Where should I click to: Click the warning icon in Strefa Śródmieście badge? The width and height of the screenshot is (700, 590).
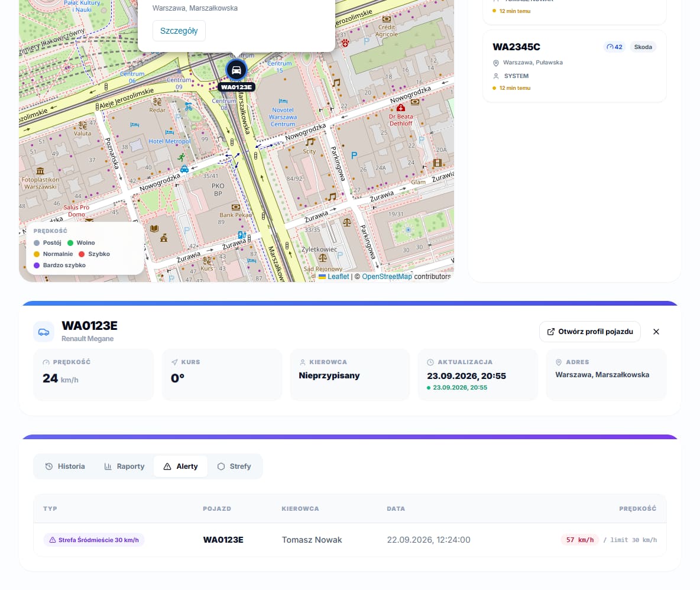(53, 540)
